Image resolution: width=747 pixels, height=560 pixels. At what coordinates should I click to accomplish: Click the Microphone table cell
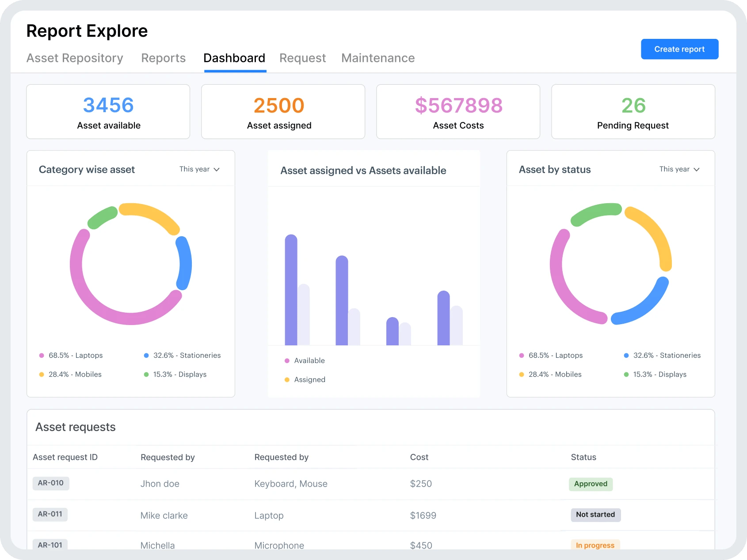point(279,545)
